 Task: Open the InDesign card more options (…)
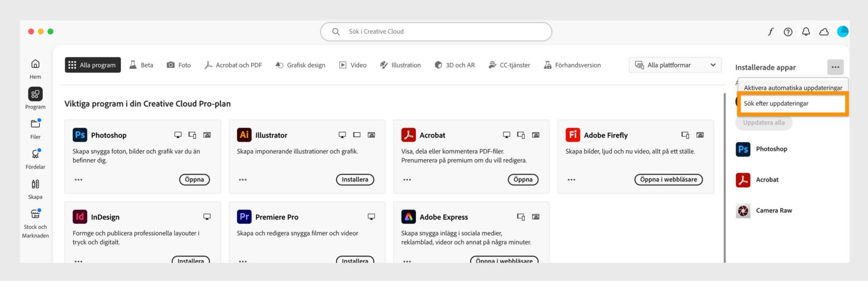(x=78, y=261)
